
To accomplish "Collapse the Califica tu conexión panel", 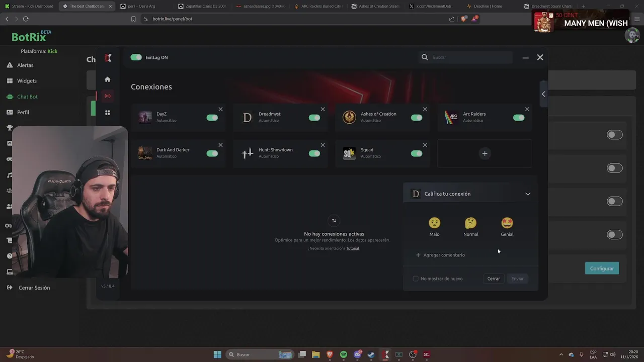I will click(528, 194).
